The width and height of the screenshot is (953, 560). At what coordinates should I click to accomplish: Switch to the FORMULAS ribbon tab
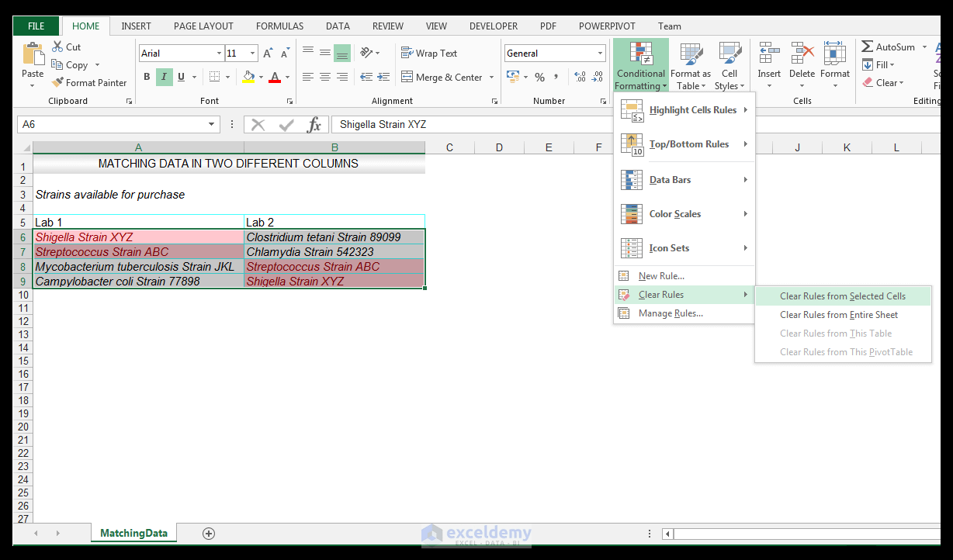[x=279, y=26]
